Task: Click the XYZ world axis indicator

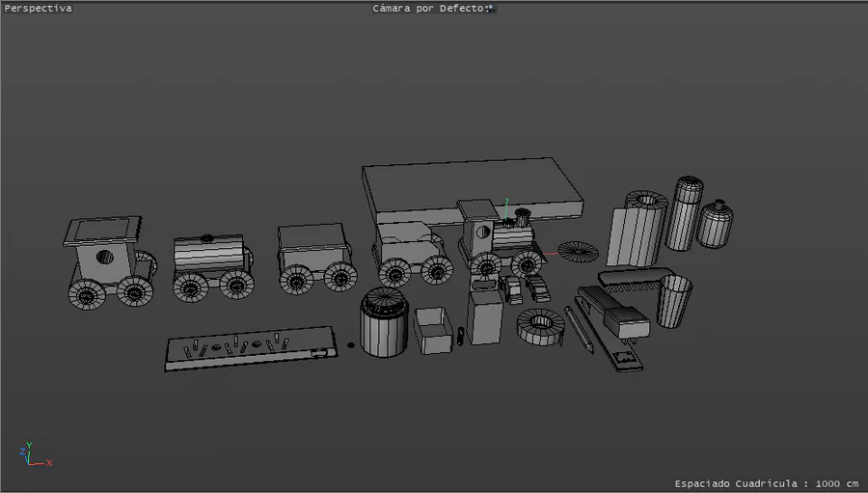Action: (36, 454)
